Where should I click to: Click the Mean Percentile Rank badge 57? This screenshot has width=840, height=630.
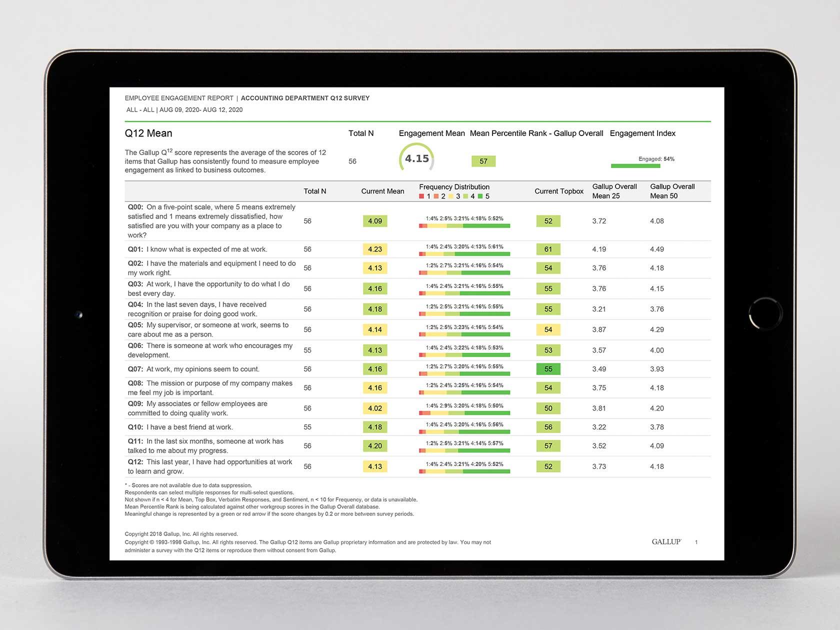[483, 161]
